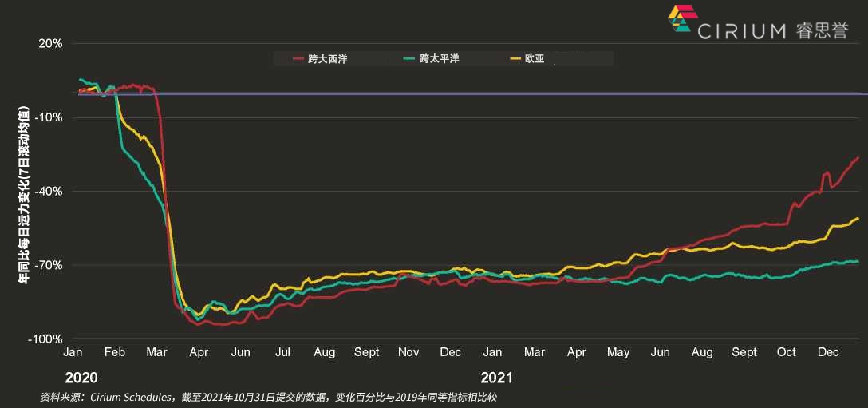Toggle the 跨太平洋 legend label
This screenshot has height=408, width=868.
pyautogui.click(x=440, y=59)
